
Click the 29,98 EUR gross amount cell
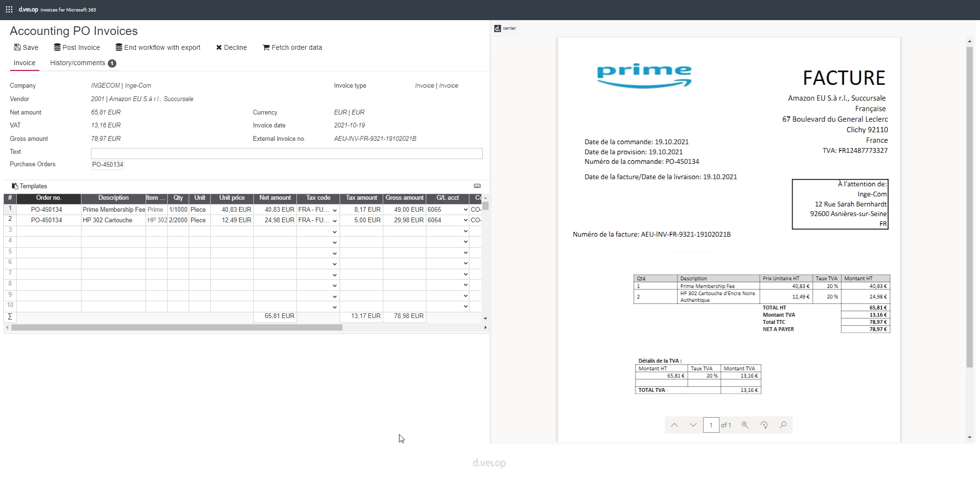pyautogui.click(x=404, y=220)
